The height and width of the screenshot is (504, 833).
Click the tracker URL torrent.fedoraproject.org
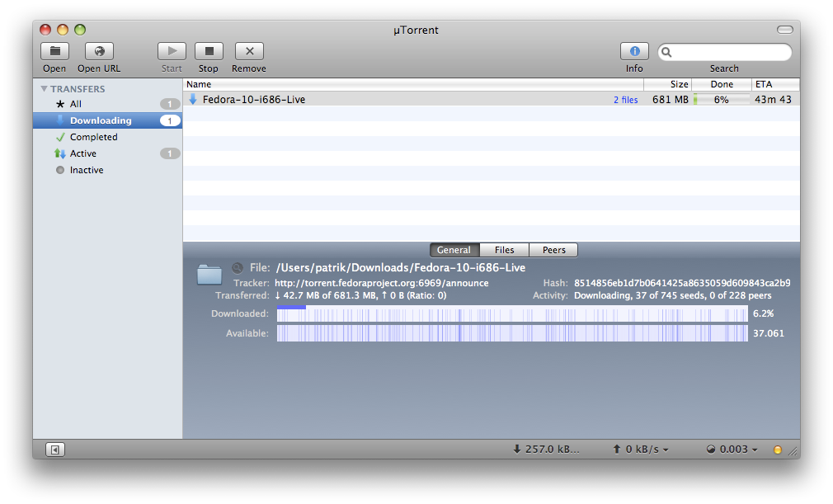click(x=381, y=283)
